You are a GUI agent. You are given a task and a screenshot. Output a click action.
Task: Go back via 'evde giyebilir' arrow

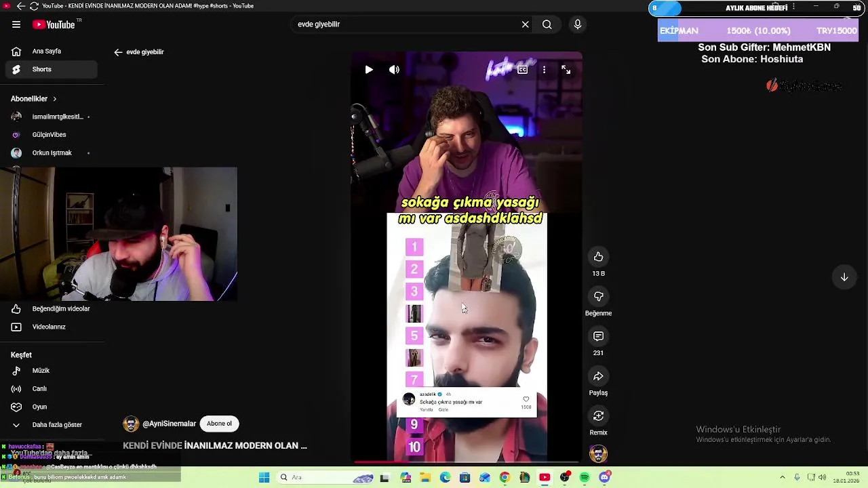[118, 52]
